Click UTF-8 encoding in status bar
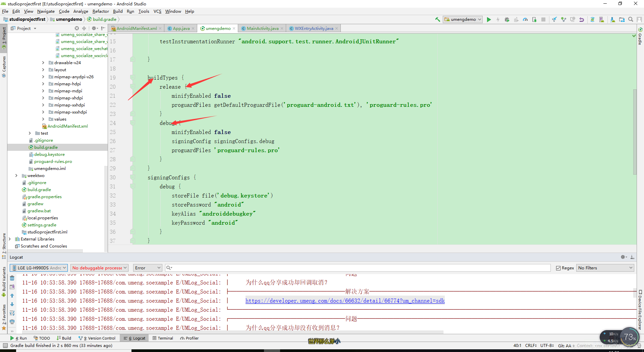The image size is (644, 352). (547, 345)
